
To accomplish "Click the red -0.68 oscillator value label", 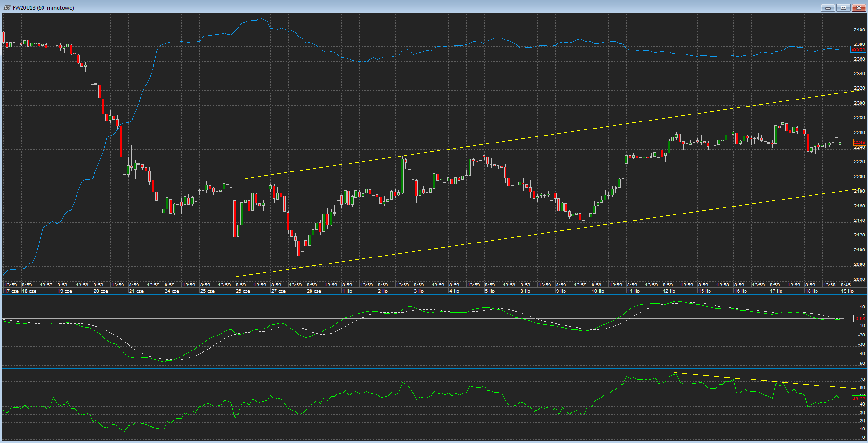I will [859, 319].
